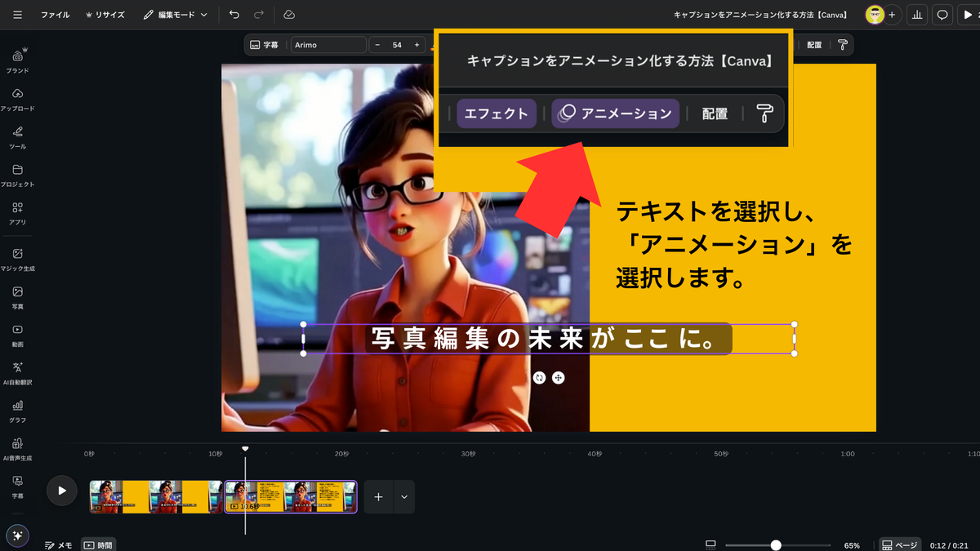Open the hamburger main menu
This screenshot has height=551, width=980.
(18, 15)
